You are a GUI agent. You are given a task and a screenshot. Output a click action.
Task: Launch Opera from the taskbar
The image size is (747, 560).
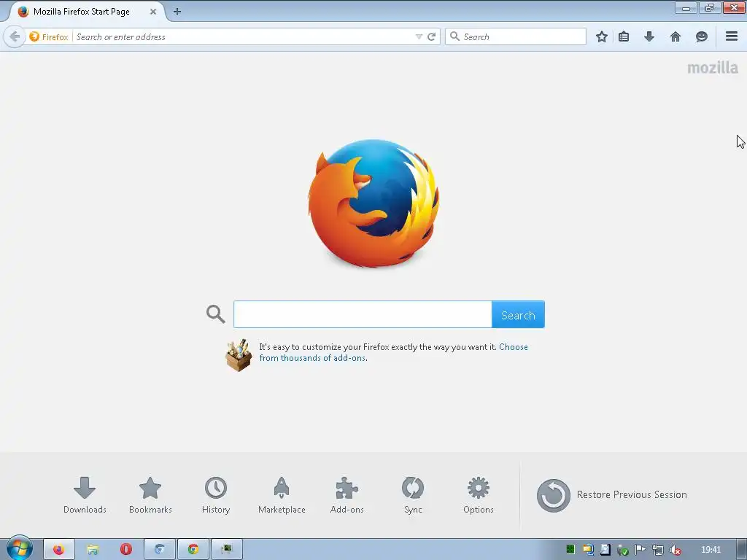tap(125, 550)
